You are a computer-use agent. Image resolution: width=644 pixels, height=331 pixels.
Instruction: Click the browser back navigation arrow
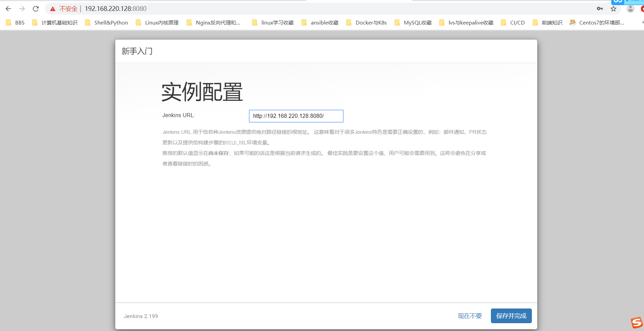click(x=8, y=9)
